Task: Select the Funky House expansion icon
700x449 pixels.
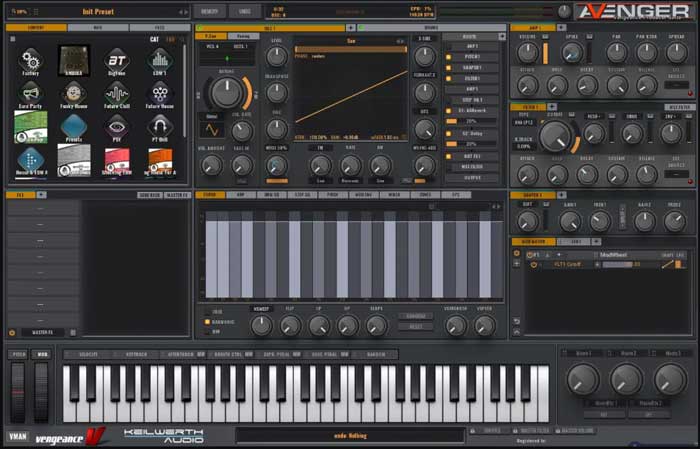Action: 74,93
